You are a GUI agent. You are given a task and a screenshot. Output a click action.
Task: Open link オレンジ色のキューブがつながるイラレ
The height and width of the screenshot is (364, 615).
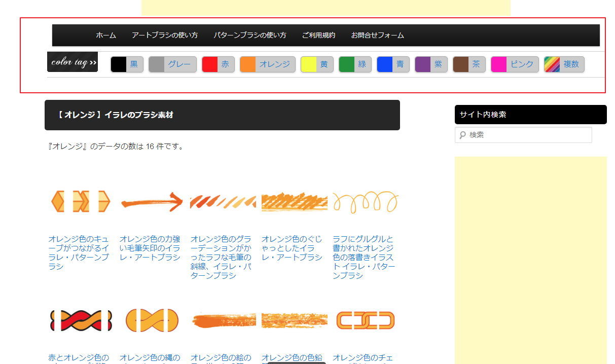(79, 252)
